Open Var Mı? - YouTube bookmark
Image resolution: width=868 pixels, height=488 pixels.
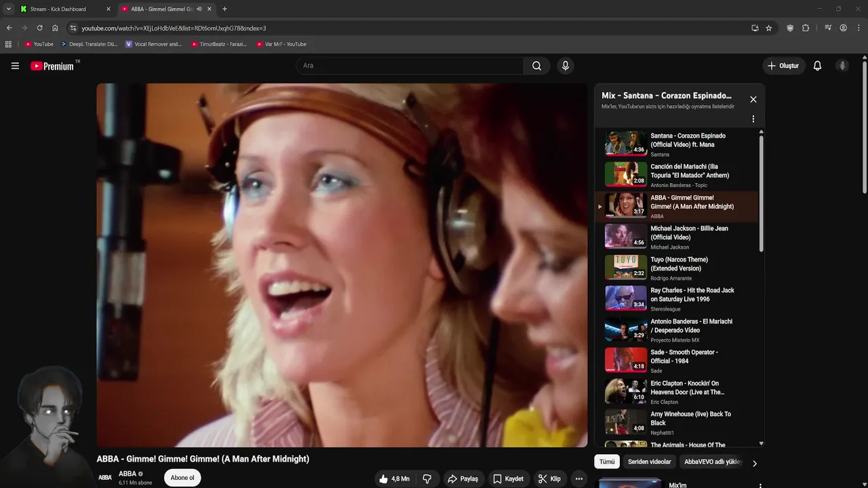point(281,44)
